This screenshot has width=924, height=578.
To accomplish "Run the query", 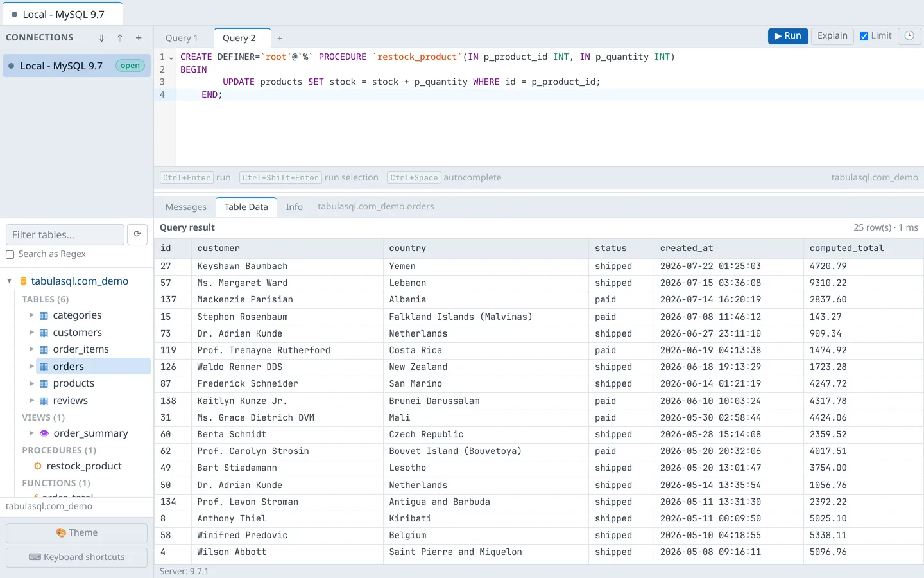I will (x=788, y=36).
